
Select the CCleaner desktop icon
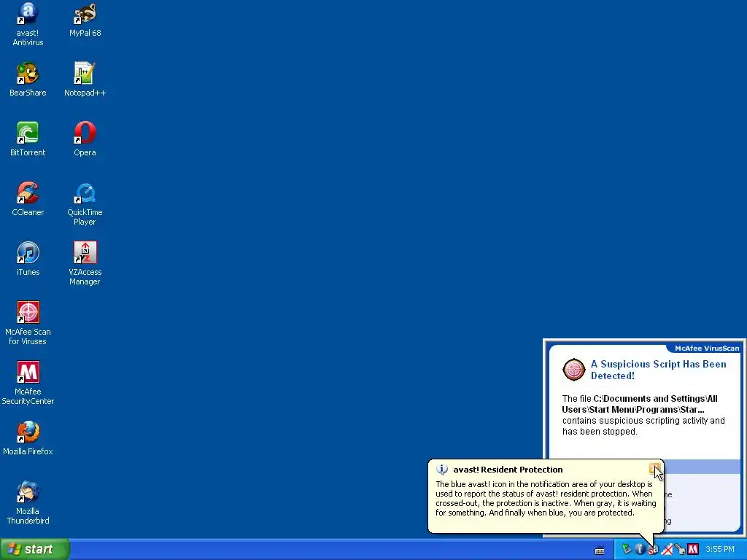28,198
